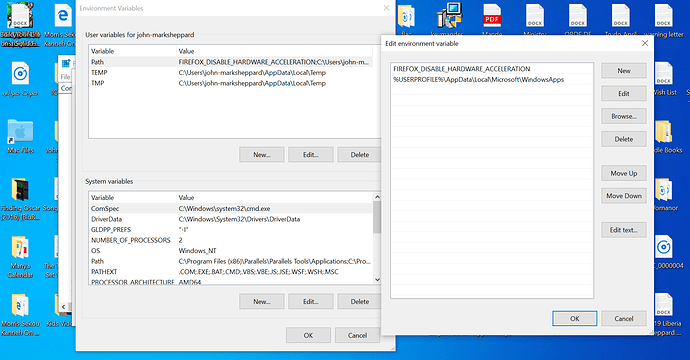Click Variable column header in User variables

pyautogui.click(x=132, y=51)
